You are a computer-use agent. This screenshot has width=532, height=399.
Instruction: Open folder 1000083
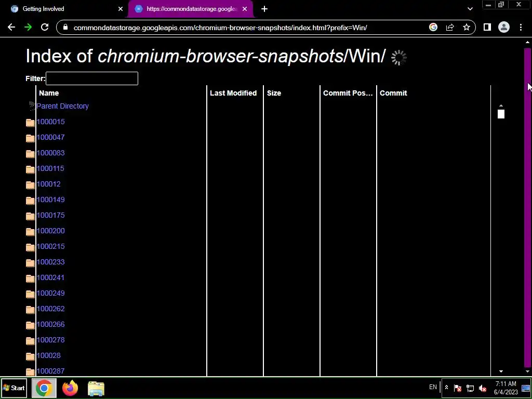click(x=50, y=153)
